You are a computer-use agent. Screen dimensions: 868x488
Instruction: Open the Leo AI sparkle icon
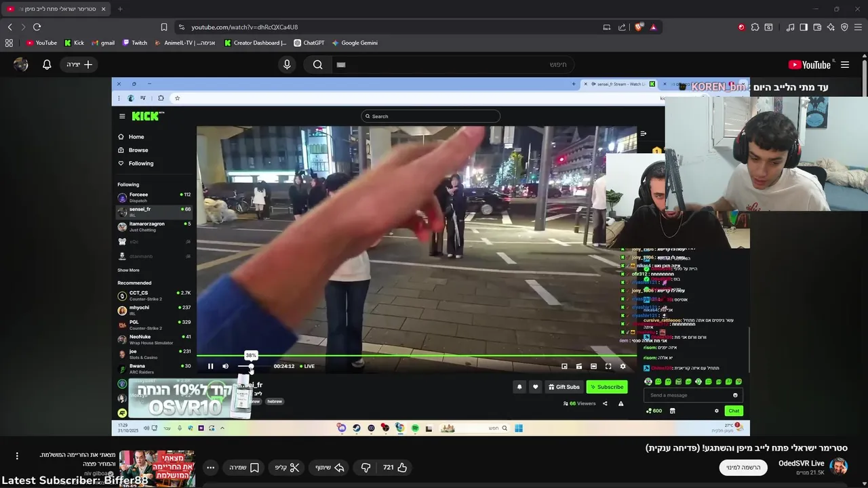click(x=831, y=27)
